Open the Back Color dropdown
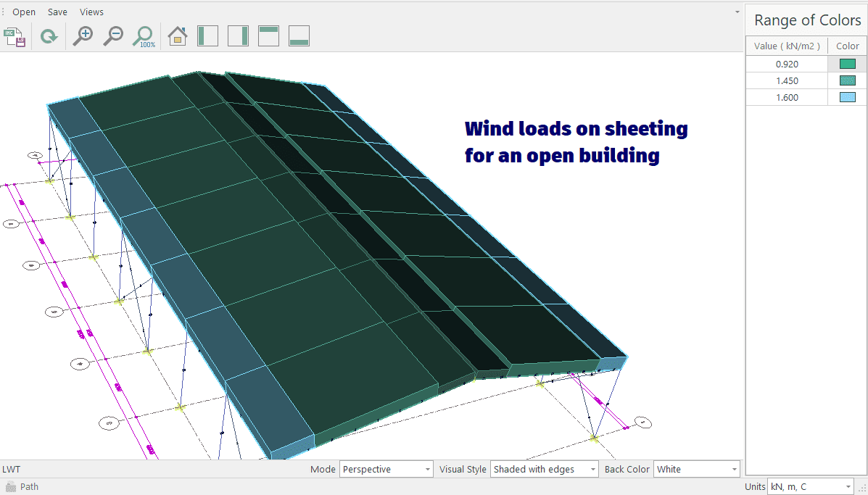 696,470
